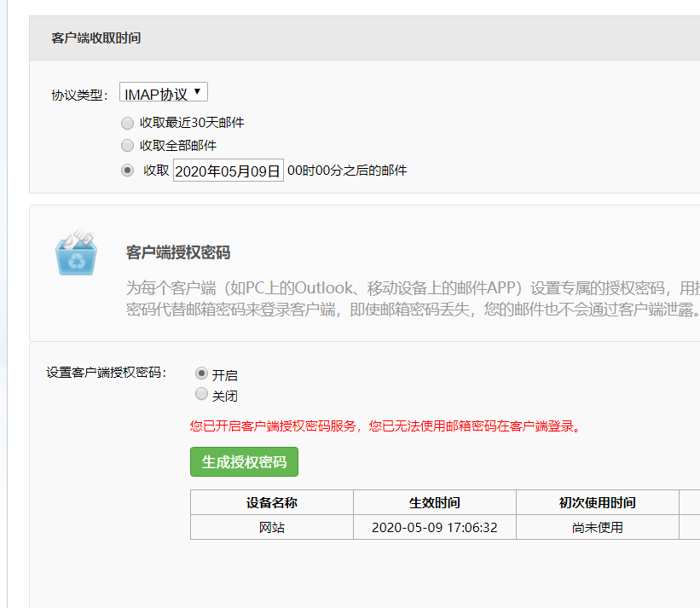Select the 网站 device name cell
700x608 pixels.
[x=271, y=527]
